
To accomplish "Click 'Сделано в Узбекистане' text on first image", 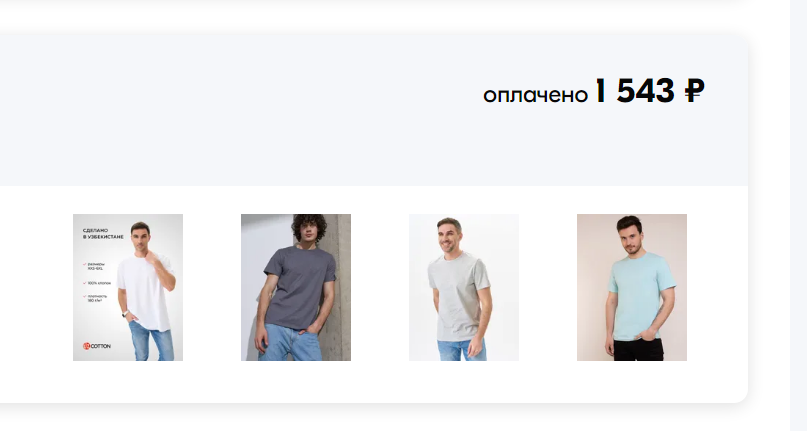I will [x=103, y=233].
